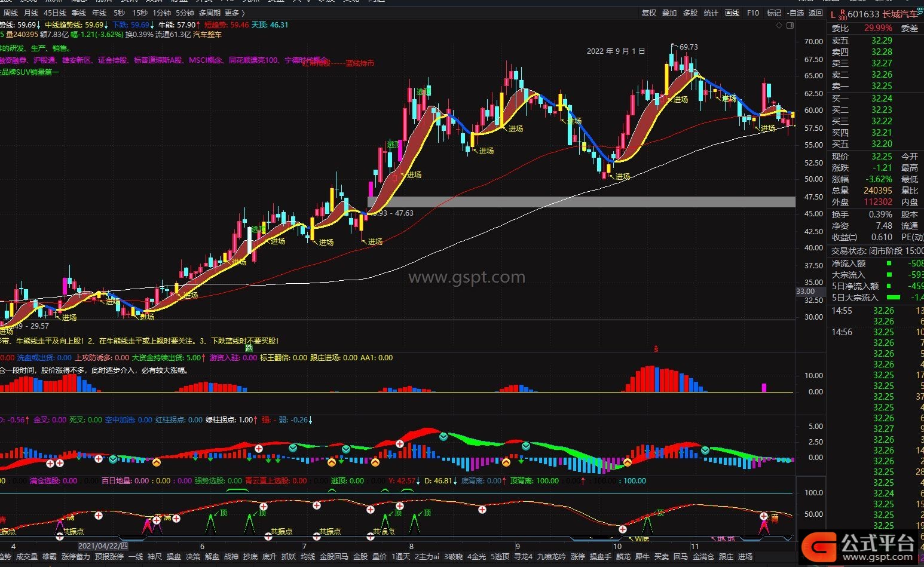
Task: Activate the 画线 drawing tool
Action: coord(732,13)
